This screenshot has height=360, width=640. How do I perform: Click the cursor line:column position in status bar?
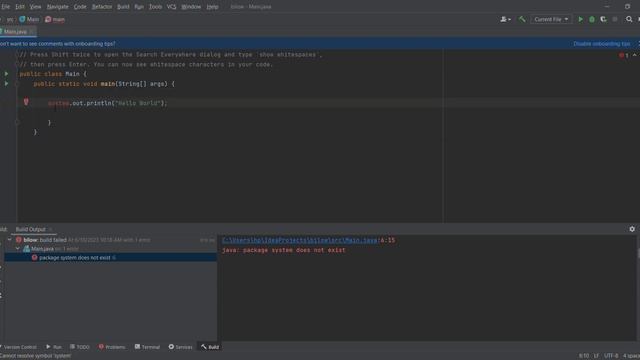[x=584, y=356]
